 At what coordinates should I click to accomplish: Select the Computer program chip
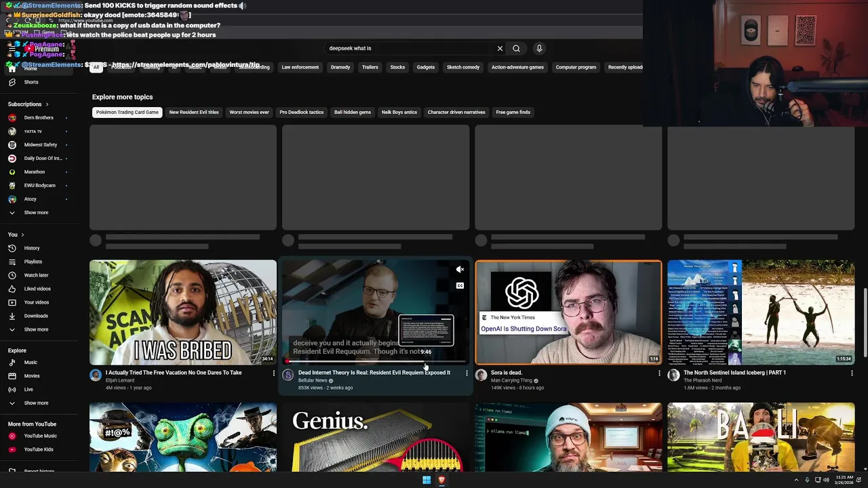tap(576, 67)
